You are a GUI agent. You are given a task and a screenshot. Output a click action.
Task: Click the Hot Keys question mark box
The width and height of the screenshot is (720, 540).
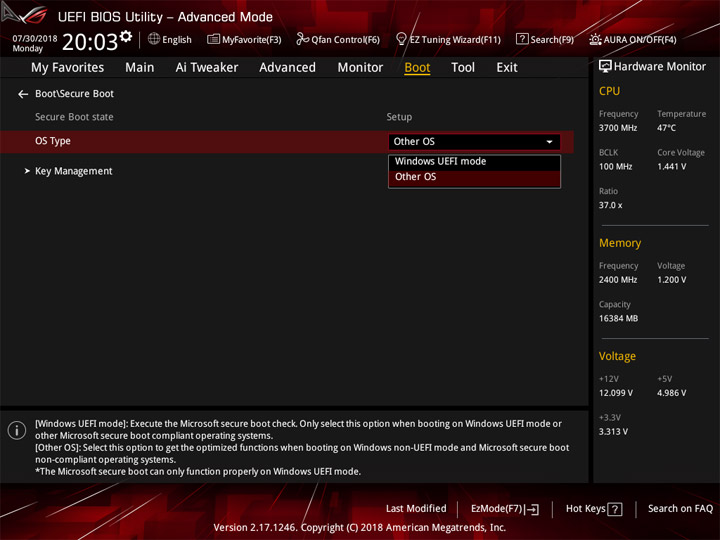point(615,509)
